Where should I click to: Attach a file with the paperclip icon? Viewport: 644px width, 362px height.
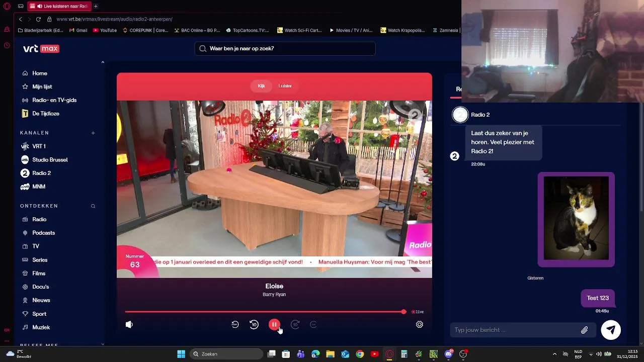tap(584, 330)
